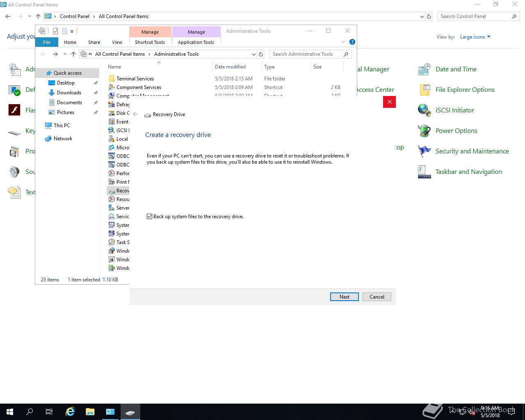Open Windows Start menu

[x=10, y=412]
